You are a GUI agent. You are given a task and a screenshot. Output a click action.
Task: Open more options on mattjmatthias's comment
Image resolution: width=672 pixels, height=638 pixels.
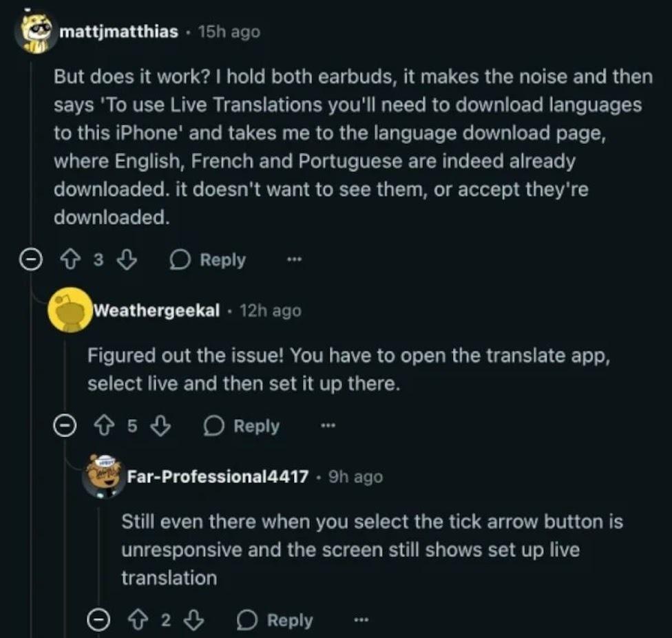(x=294, y=259)
